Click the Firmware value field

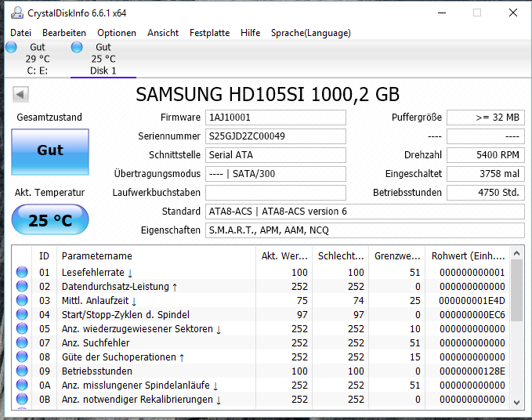point(275,118)
